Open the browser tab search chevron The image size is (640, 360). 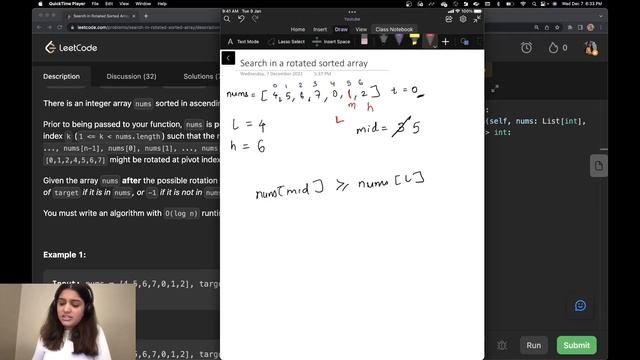(601, 16)
